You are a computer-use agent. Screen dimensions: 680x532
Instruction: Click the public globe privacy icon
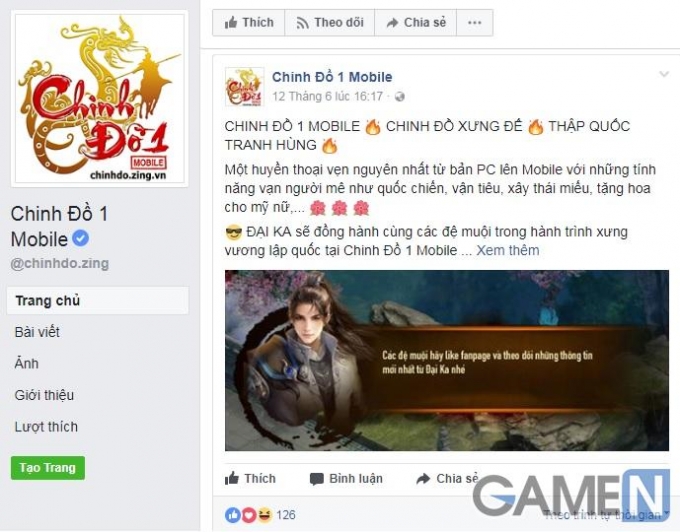click(400, 96)
